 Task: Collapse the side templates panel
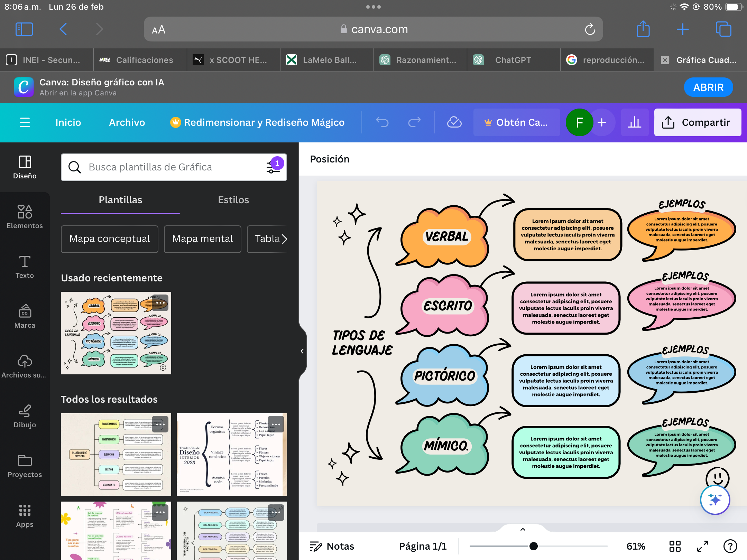click(302, 351)
